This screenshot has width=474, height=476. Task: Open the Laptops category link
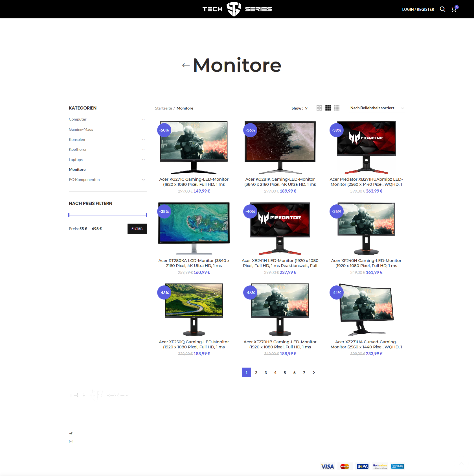[76, 160]
